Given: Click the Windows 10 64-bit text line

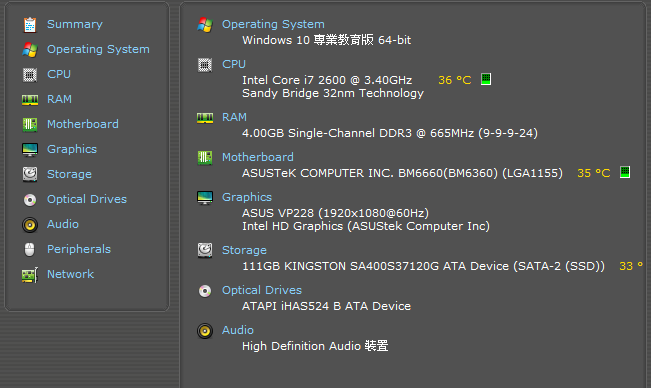Looking at the screenshot, I should click(x=327, y=40).
